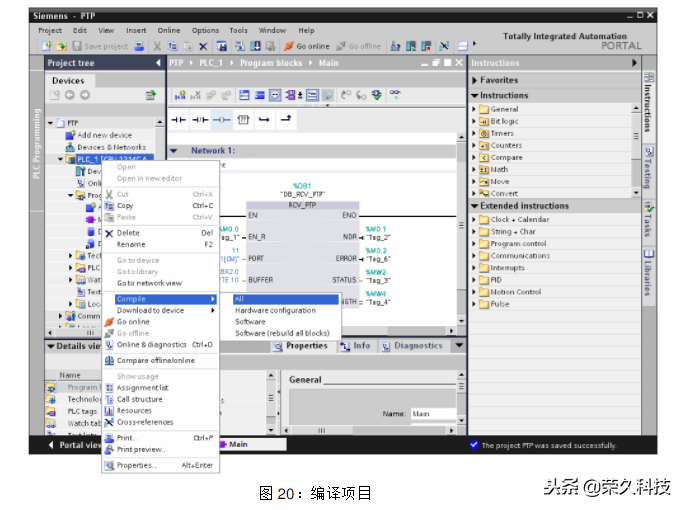Image resolution: width=685 pixels, height=510 pixels.
Task: Collapse the Instructions section header
Action: (x=474, y=95)
